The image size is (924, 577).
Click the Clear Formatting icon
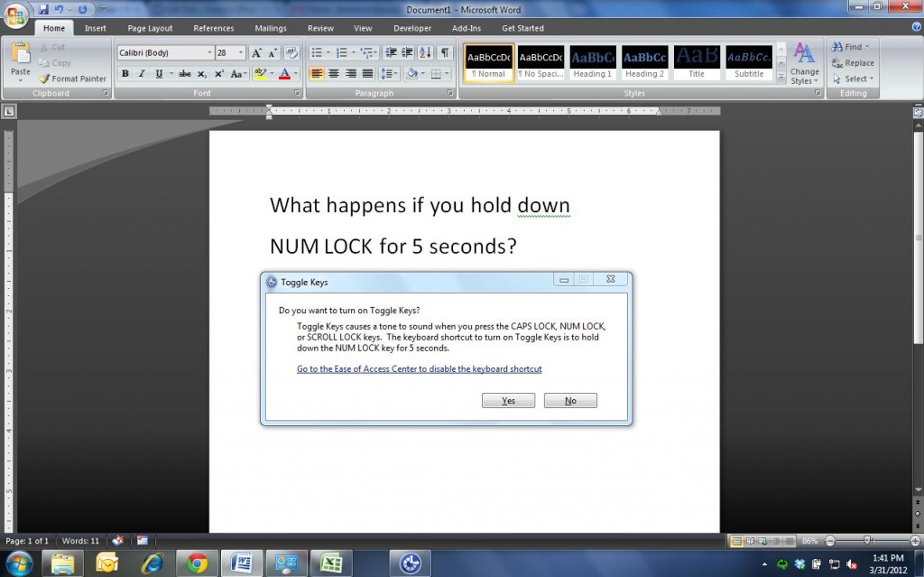291,53
